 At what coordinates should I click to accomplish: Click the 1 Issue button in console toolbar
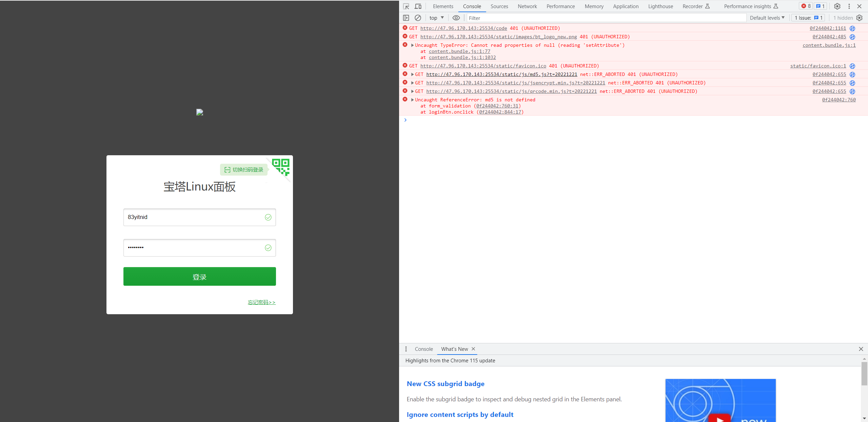click(808, 18)
